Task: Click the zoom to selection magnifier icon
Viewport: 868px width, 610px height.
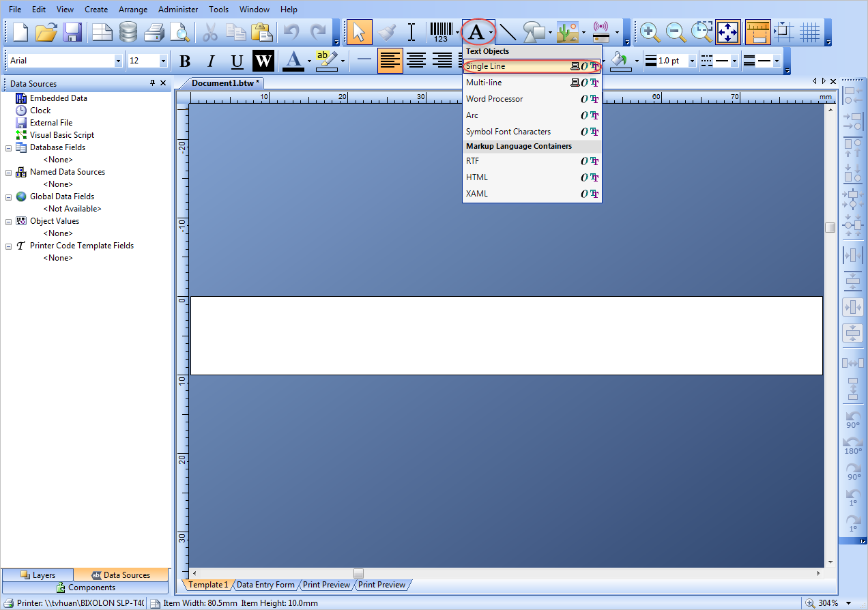Action: click(x=701, y=32)
